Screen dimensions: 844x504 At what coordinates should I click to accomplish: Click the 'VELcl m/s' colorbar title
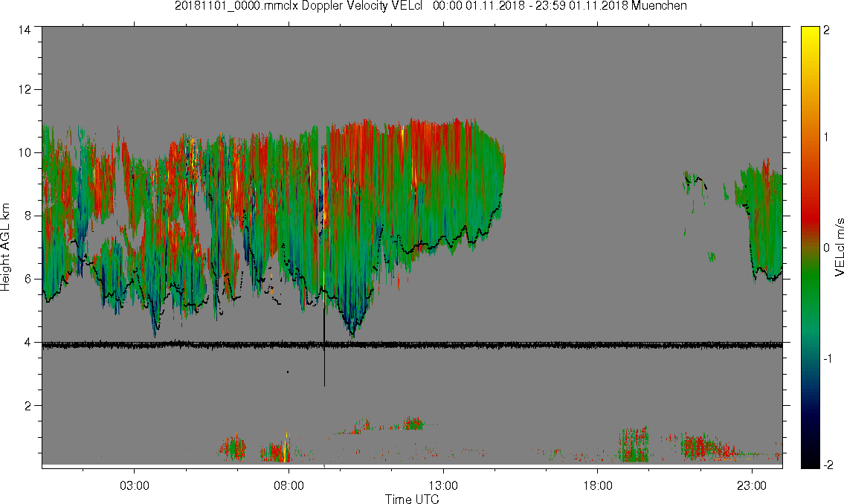tap(839, 248)
